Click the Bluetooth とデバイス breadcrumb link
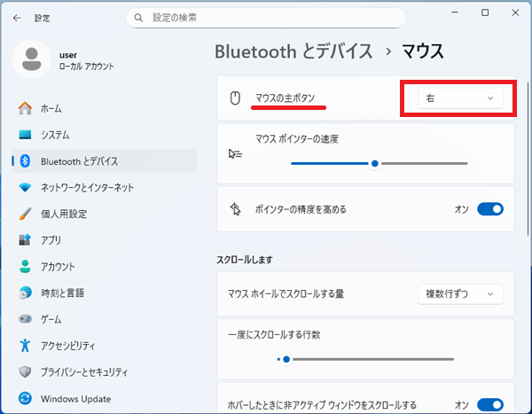532x414 pixels. click(x=293, y=51)
